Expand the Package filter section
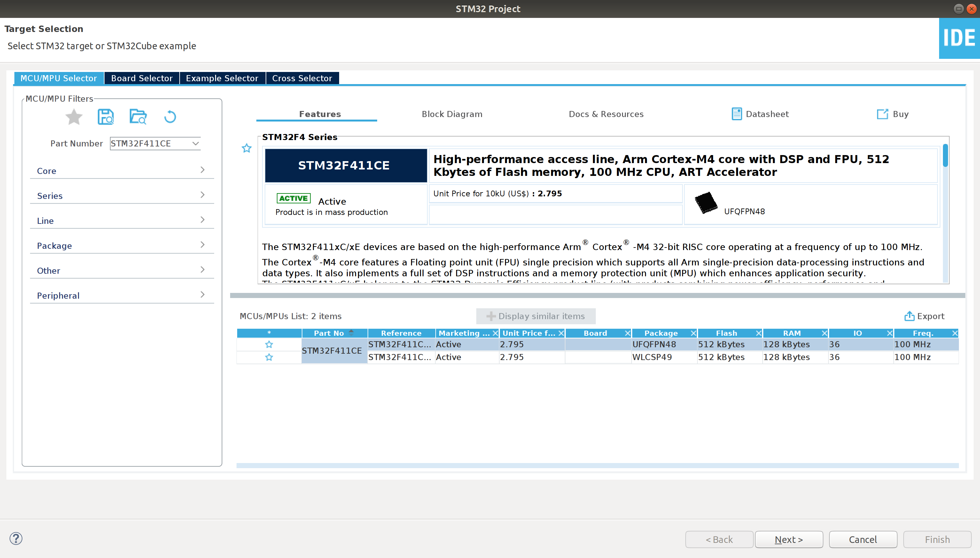Image resolution: width=980 pixels, height=558 pixels. point(122,245)
